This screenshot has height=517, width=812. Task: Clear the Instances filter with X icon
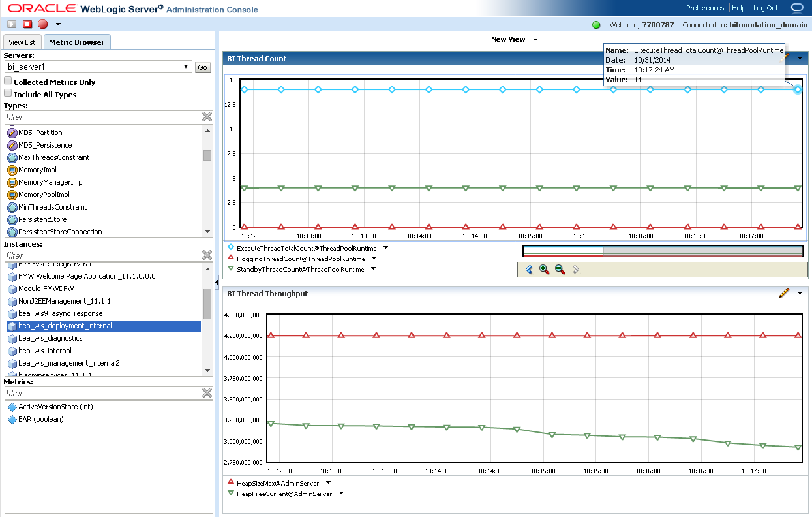click(x=207, y=255)
